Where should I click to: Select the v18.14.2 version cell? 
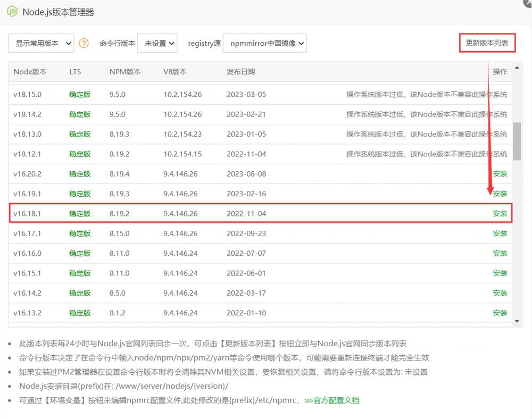click(28, 114)
